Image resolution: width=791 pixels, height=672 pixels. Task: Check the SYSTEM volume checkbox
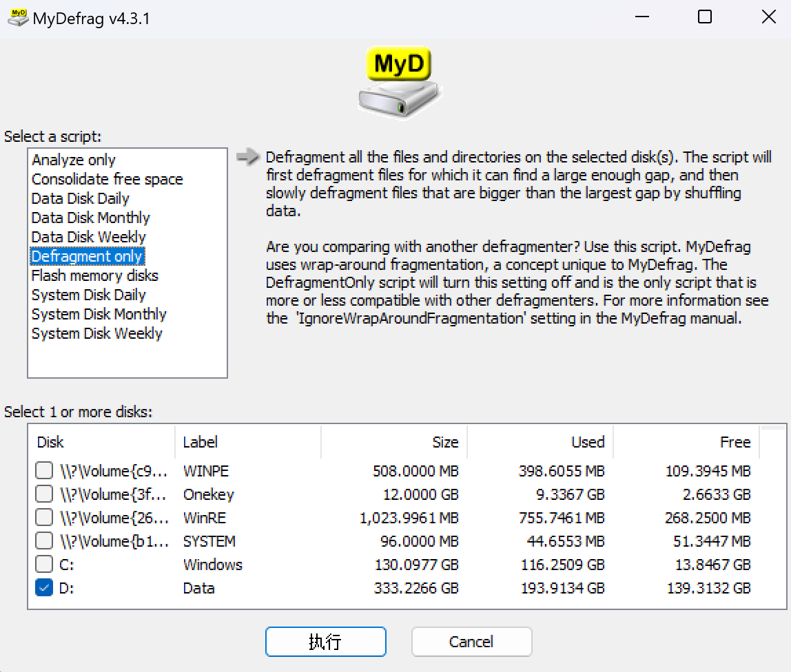click(x=44, y=541)
